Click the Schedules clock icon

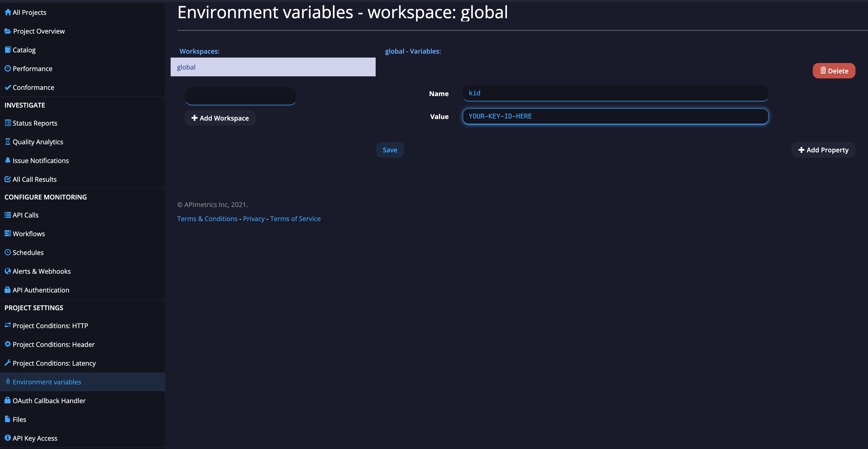[7, 252]
